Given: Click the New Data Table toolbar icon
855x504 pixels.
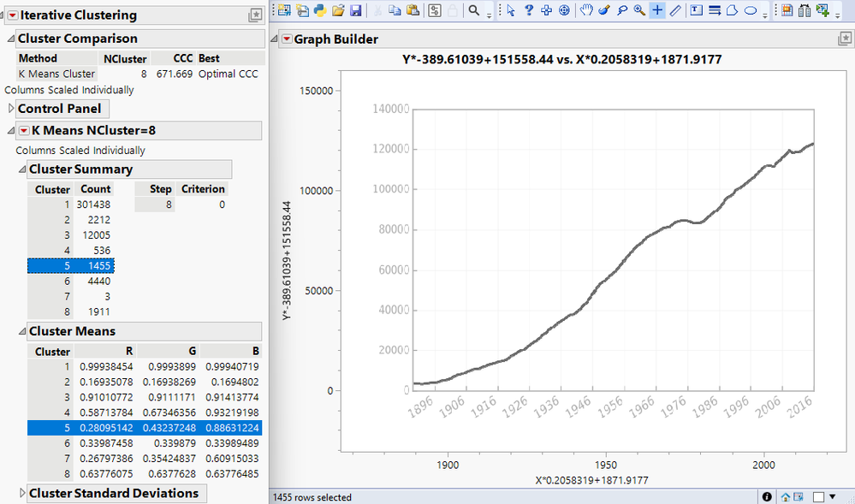Looking at the screenshot, I should (x=284, y=9).
